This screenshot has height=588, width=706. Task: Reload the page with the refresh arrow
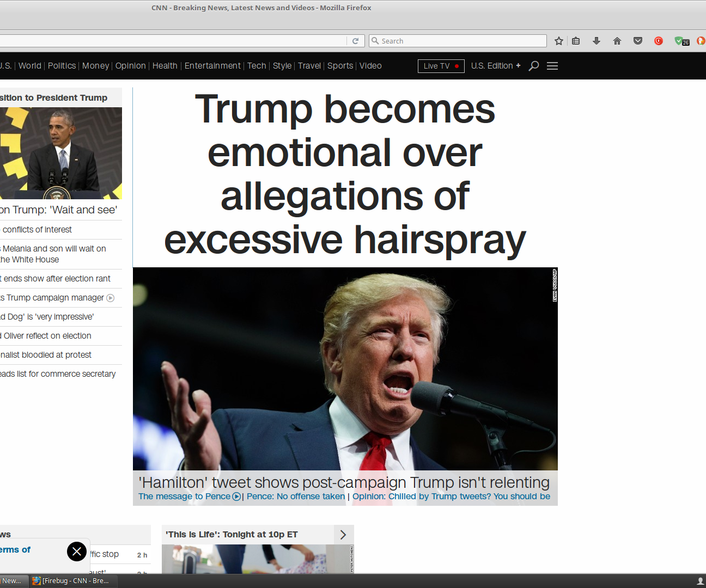355,41
